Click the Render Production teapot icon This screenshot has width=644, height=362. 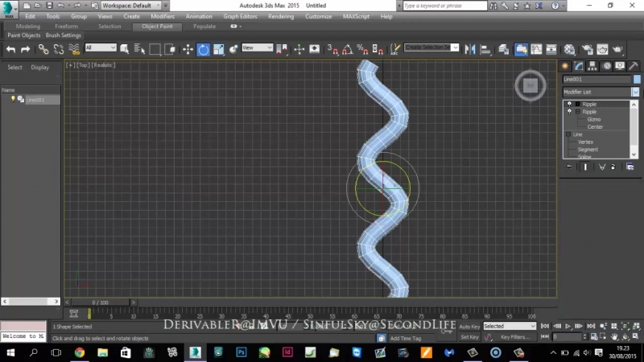[618, 49]
